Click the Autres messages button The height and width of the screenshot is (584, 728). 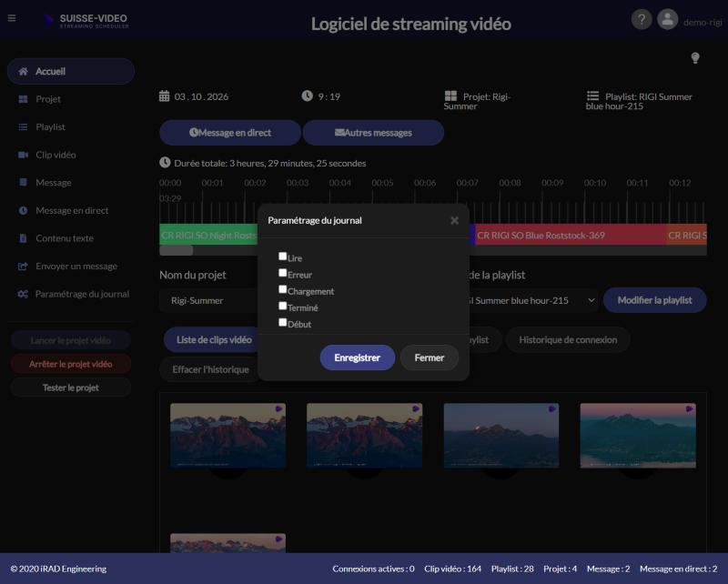[373, 133]
